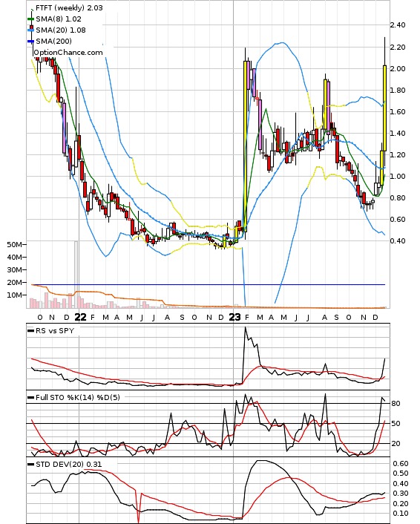The height and width of the screenshot is (524, 420).
Task: Click the OptionChance.com watermark text
Action: coord(68,53)
